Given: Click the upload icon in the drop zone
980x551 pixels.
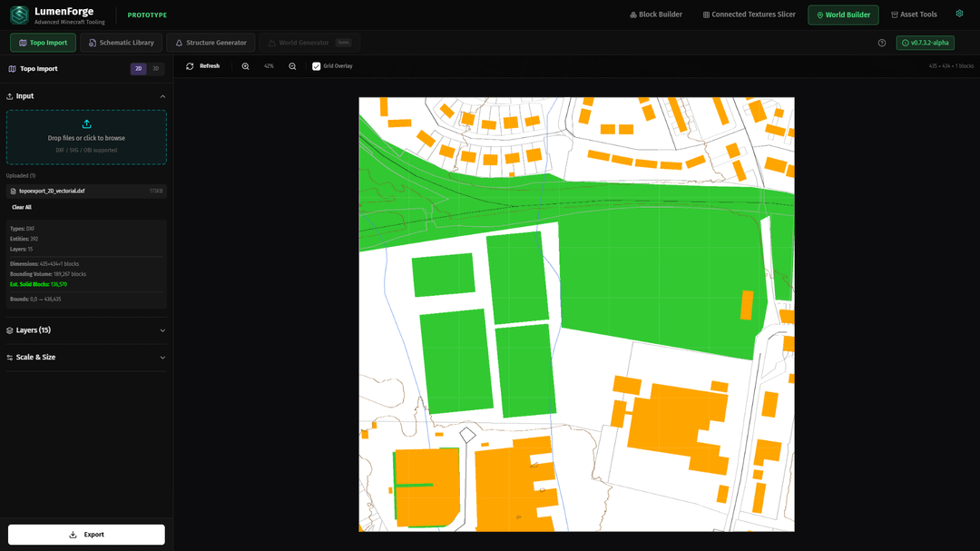Looking at the screenshot, I should (86, 124).
